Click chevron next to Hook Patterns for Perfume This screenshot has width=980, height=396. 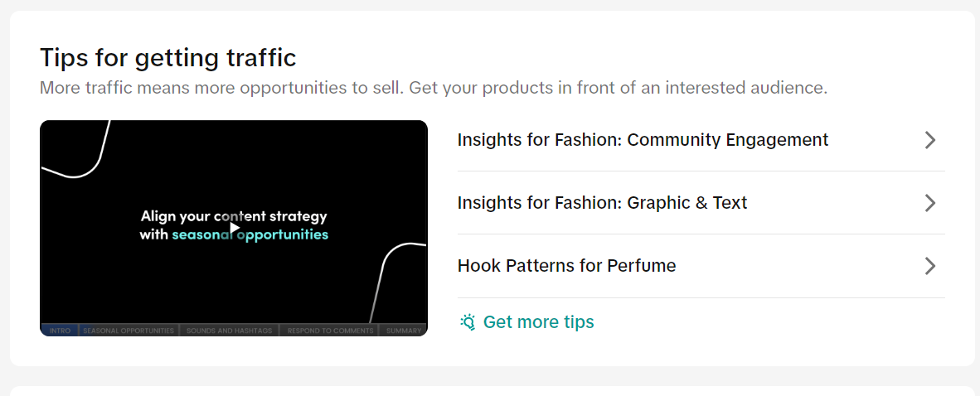(929, 266)
